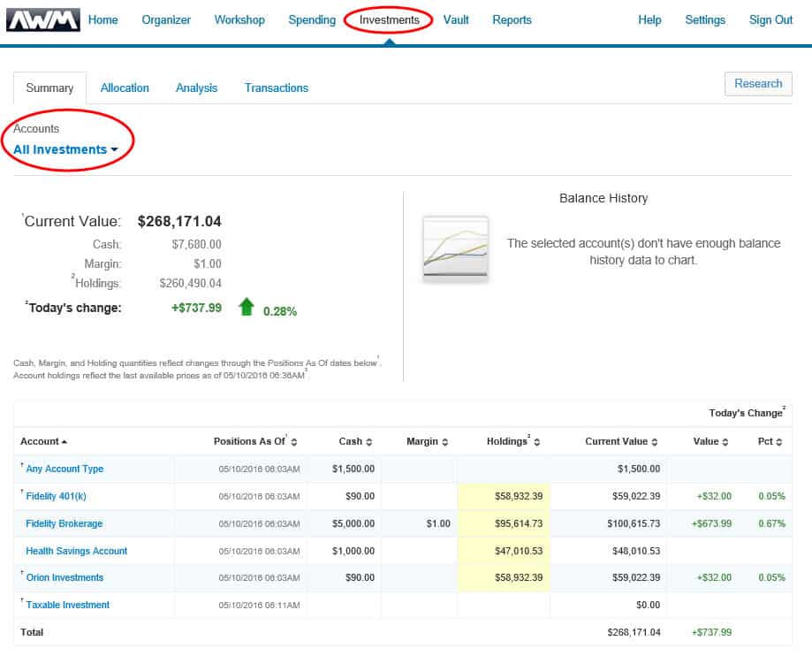The image size is (812, 656).
Task: Click the AWM logo
Action: click(43, 19)
